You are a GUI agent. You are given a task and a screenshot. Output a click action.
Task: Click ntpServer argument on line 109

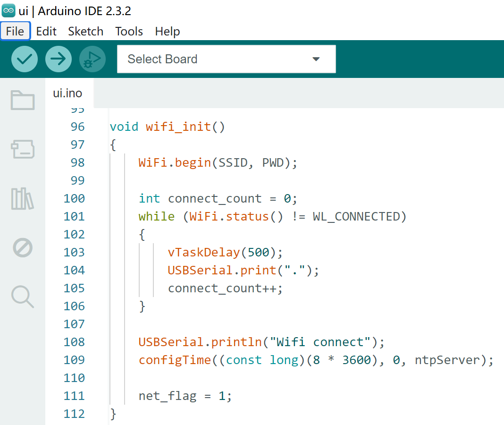pyautogui.click(x=447, y=360)
